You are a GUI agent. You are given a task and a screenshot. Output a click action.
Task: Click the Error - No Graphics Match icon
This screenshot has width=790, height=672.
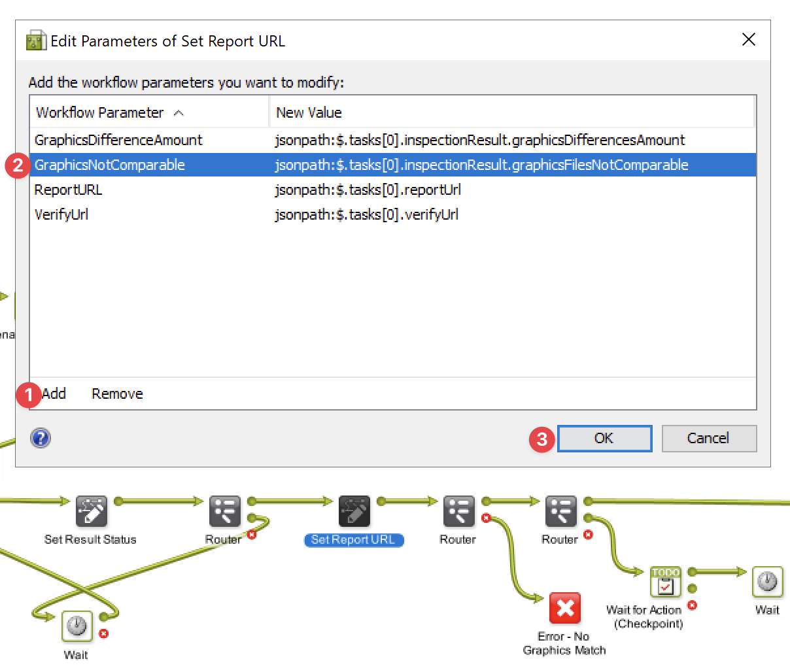tap(564, 609)
